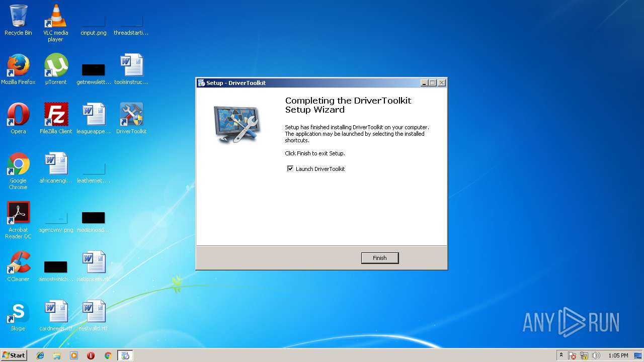Select the africanengi... Word document
The image size is (644, 362).
(56, 168)
